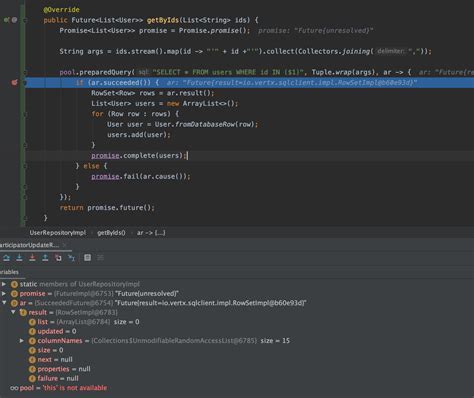
Task: Select the 'pool' watch entry
Action: (x=59, y=388)
